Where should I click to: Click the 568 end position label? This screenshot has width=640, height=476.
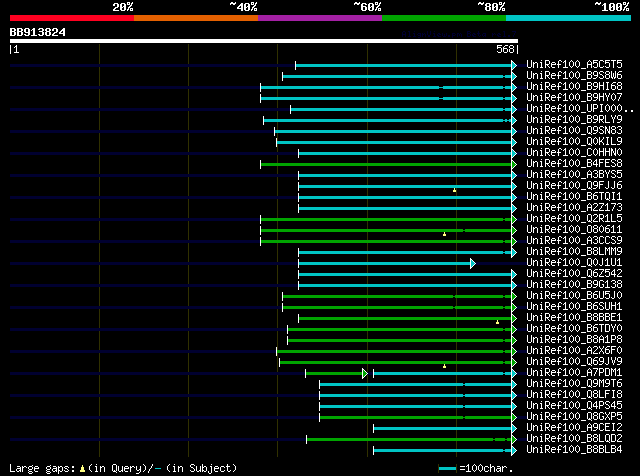point(505,49)
